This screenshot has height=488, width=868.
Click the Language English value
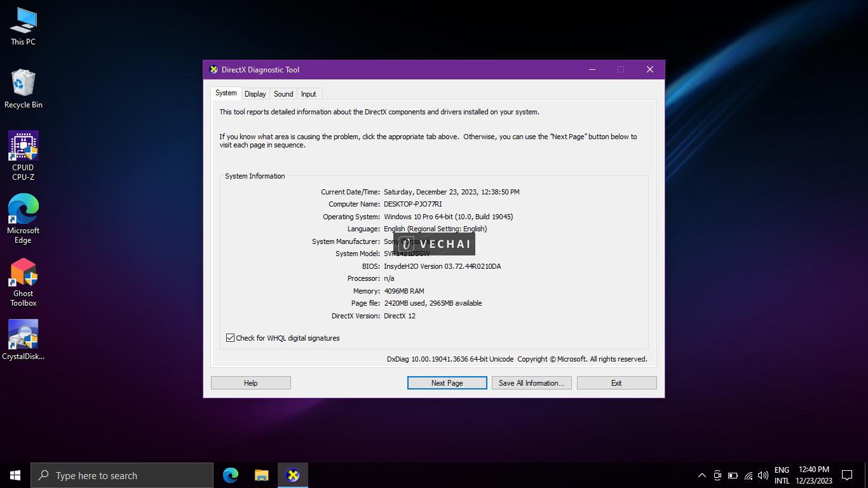tap(435, 229)
